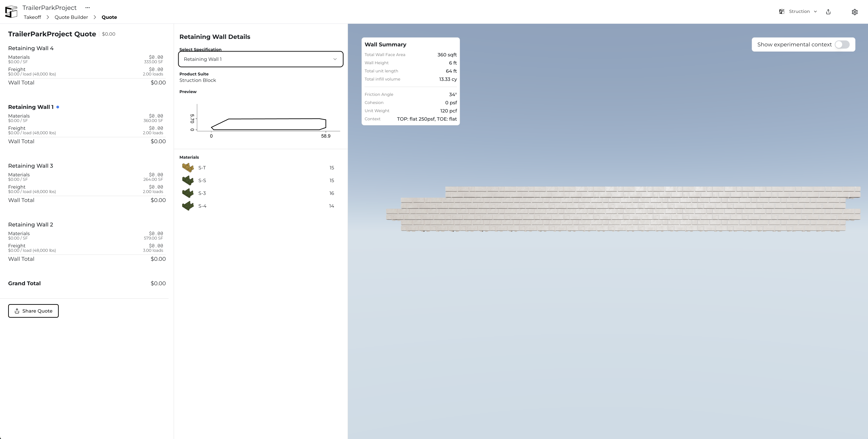Open the Takeoff breadcrumb page
868x439 pixels.
point(32,17)
